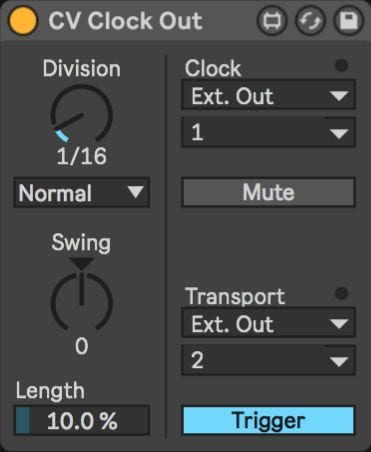Open the Clock output channel 1 dropdown
Viewport: 371px width, 452px height.
pos(269,132)
